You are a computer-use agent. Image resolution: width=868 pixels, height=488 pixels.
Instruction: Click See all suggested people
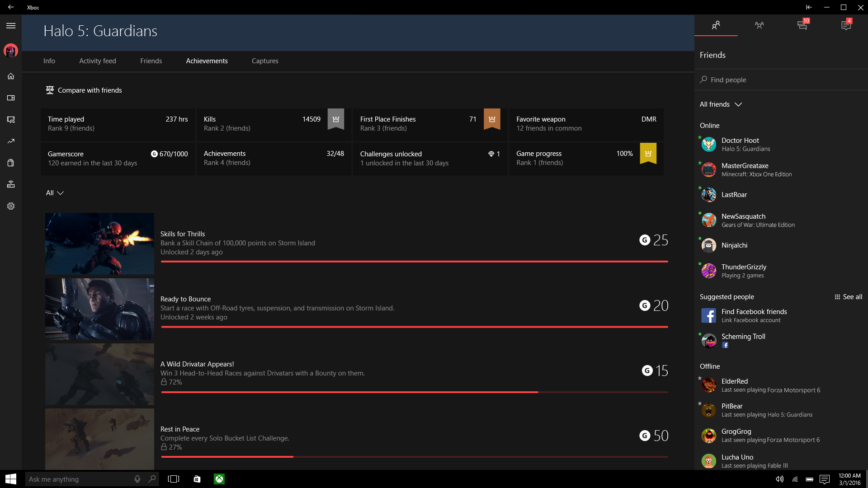848,297
